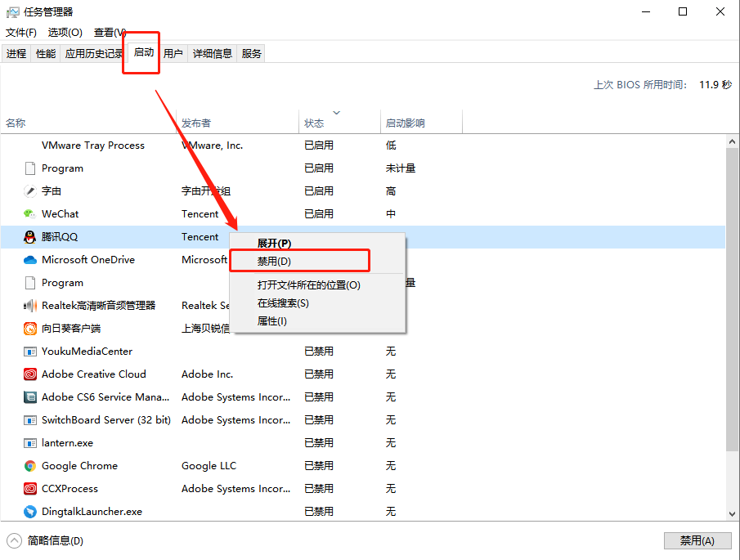740x560 pixels.
Task: Click the 向日葵客户端 icon
Action: coord(29,329)
